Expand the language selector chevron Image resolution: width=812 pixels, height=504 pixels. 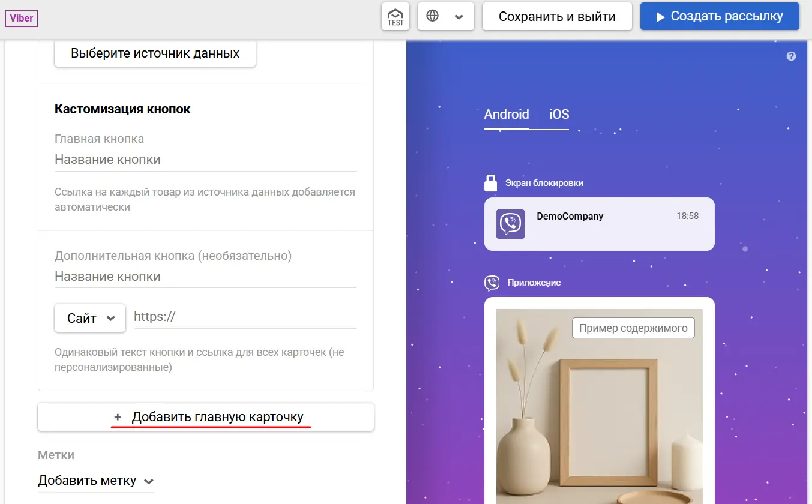pyautogui.click(x=457, y=16)
